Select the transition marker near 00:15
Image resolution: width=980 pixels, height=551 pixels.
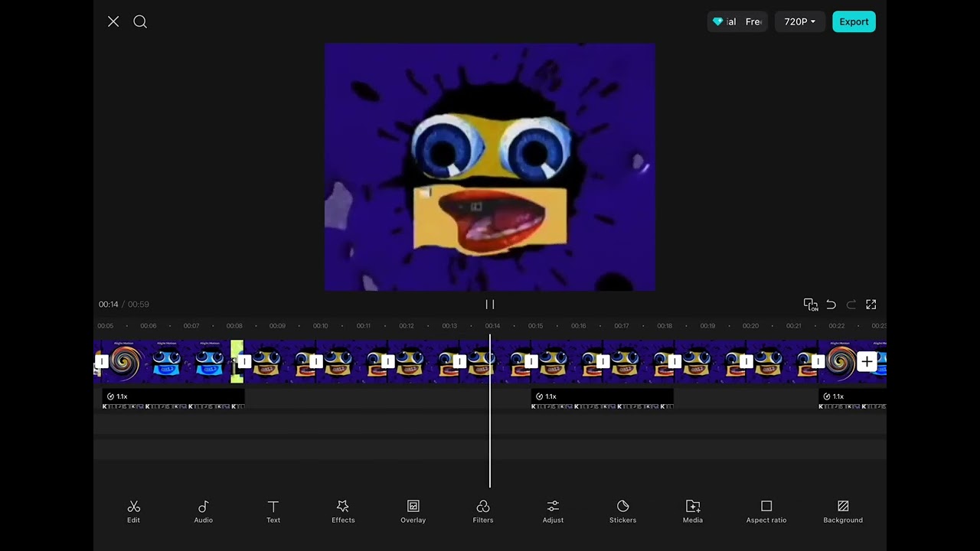coord(531,361)
